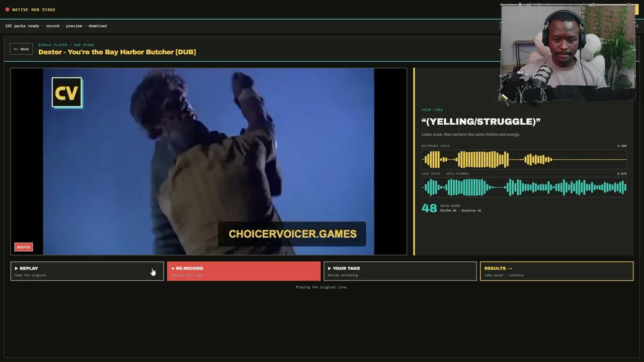Click the "101 packs ready" status line

(56, 26)
